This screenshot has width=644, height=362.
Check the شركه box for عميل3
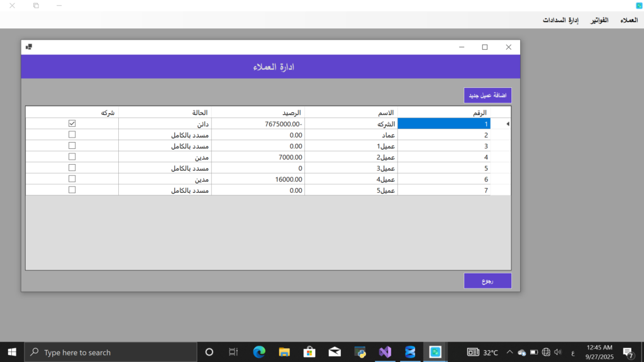72,167
